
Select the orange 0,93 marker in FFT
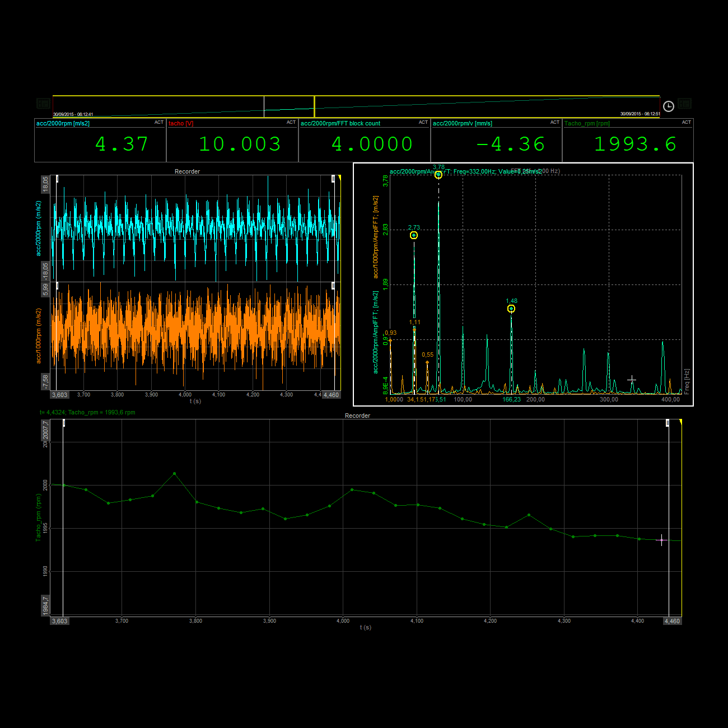(390, 339)
